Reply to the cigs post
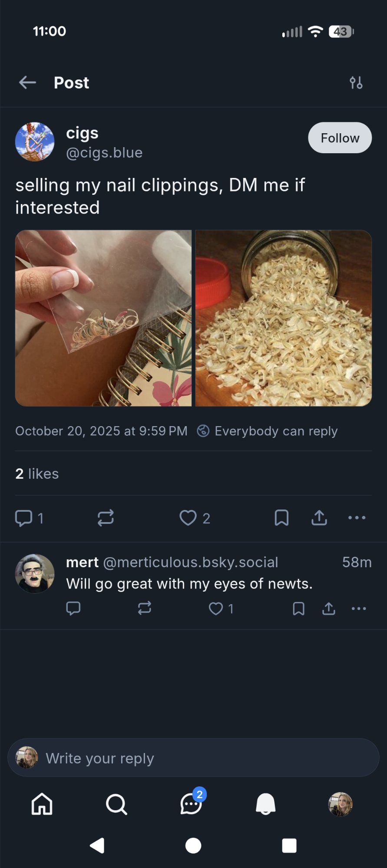Image resolution: width=387 pixels, height=868 pixels. pyautogui.click(x=24, y=518)
